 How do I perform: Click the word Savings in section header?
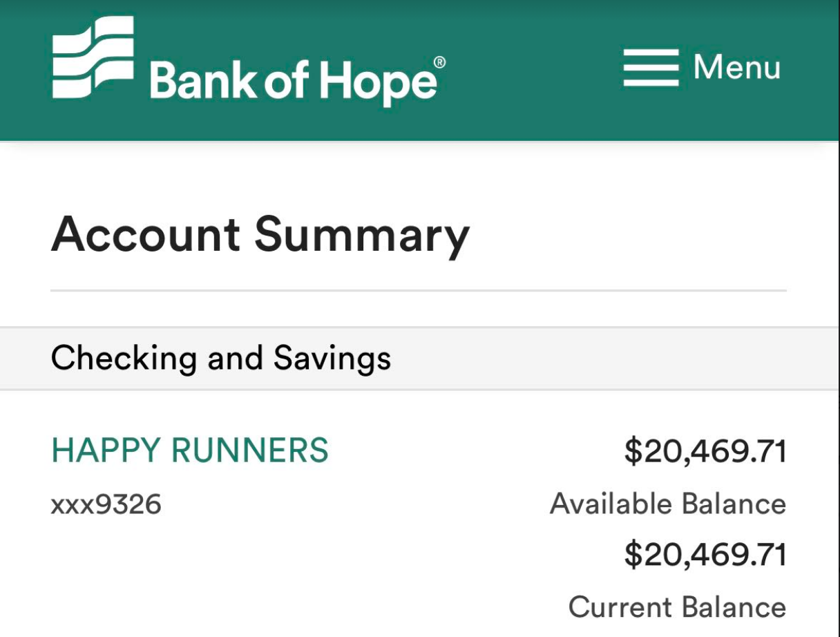[x=332, y=358]
